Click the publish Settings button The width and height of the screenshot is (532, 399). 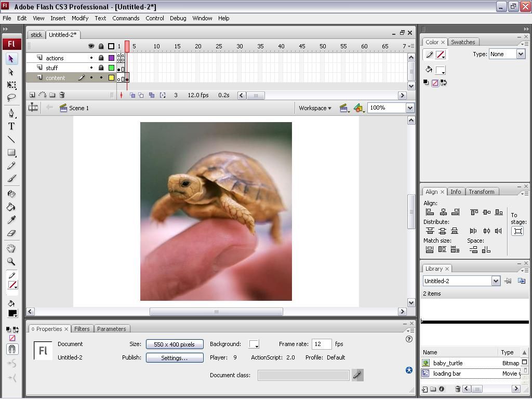[174, 358]
